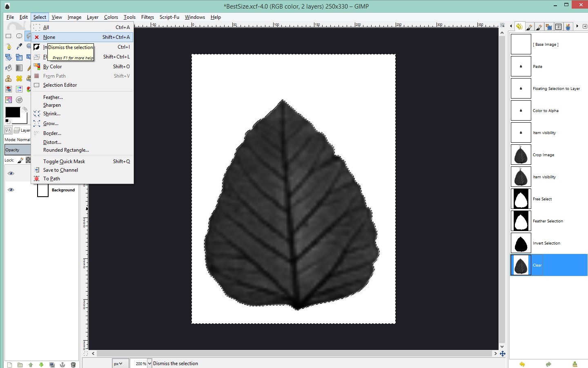Open the Colors menu

click(111, 17)
